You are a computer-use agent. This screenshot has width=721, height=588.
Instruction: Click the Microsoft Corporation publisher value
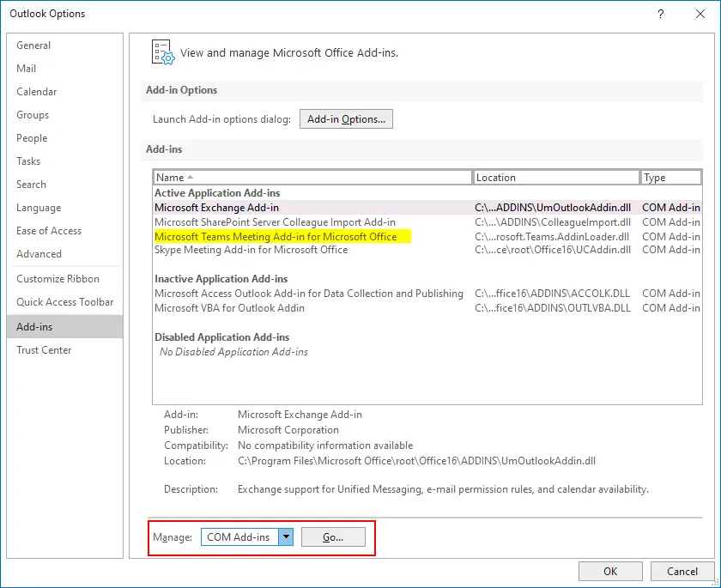tap(288, 430)
